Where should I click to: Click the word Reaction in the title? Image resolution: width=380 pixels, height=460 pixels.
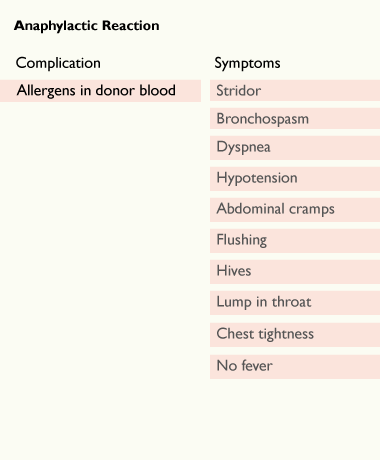(x=131, y=26)
